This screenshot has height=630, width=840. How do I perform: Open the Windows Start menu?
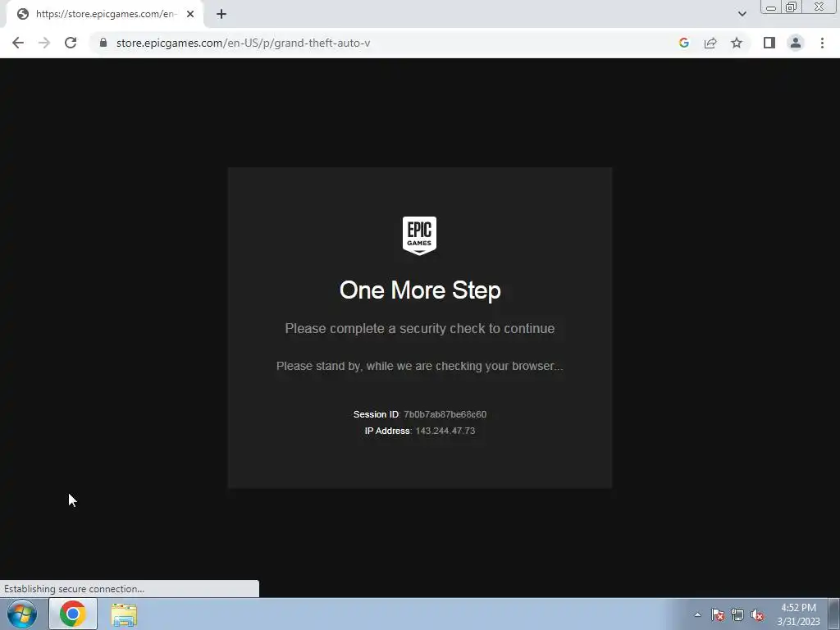pyautogui.click(x=22, y=614)
